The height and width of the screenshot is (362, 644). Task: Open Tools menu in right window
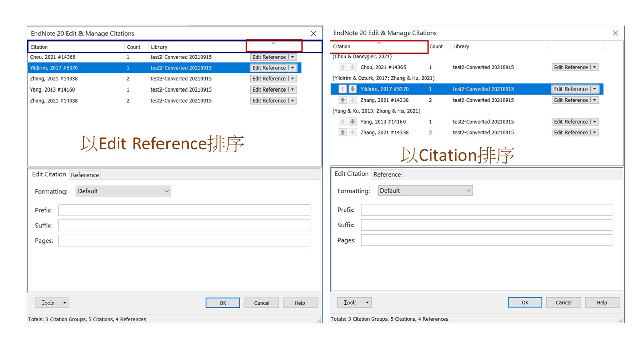click(354, 302)
